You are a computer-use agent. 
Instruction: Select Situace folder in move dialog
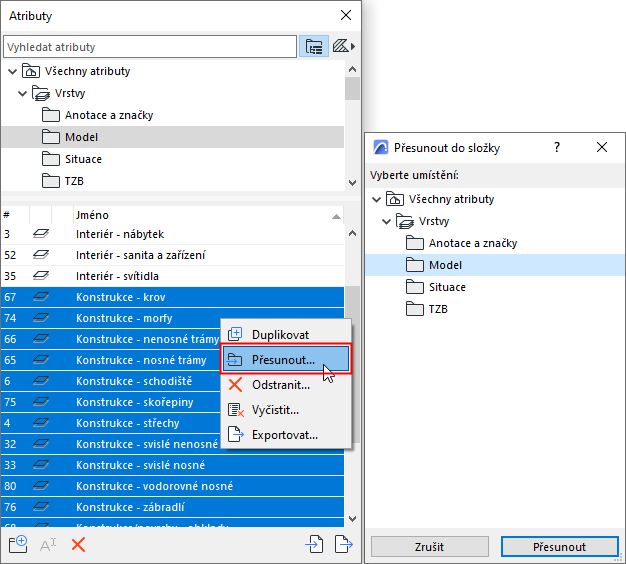[x=495, y=287]
